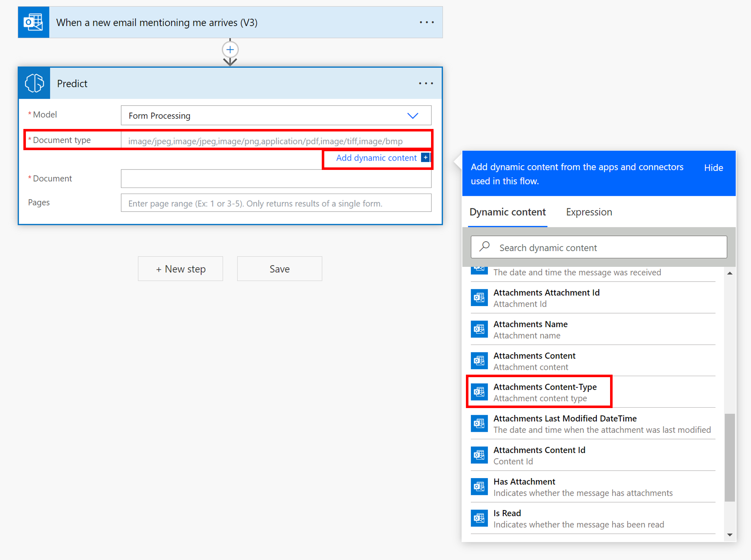Click the New step button
The height and width of the screenshot is (560, 751).
180,269
